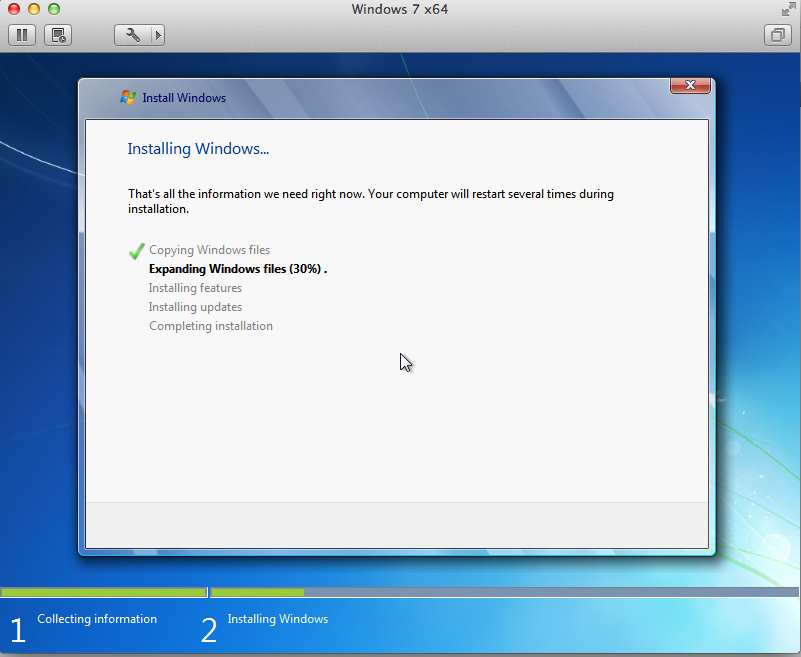The width and height of the screenshot is (801, 657).
Task: Select 'Installing features' step text
Action: click(195, 288)
